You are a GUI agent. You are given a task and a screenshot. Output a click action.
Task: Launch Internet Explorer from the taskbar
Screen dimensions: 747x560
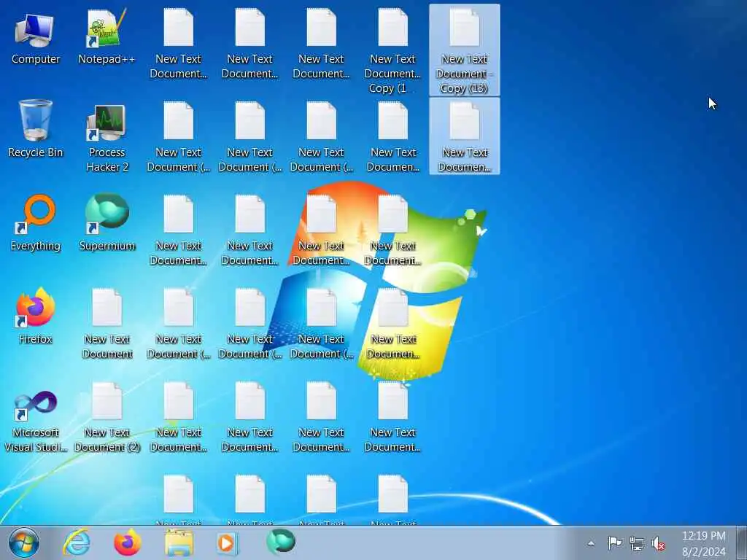[77, 542]
